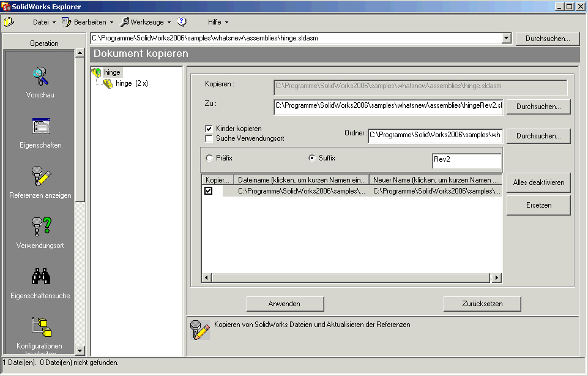Click the Anwenden button
Screen dimensions: 588x376
(x=285, y=304)
